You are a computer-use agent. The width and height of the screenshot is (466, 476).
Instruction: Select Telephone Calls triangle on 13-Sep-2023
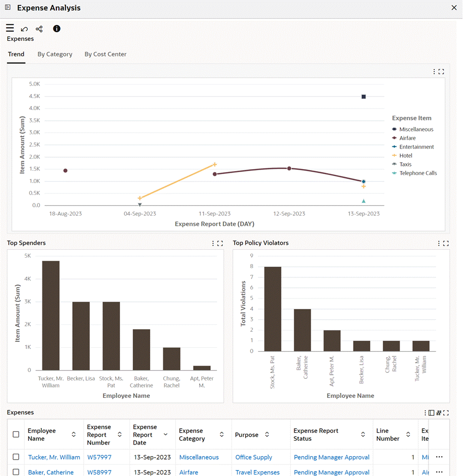click(x=363, y=201)
